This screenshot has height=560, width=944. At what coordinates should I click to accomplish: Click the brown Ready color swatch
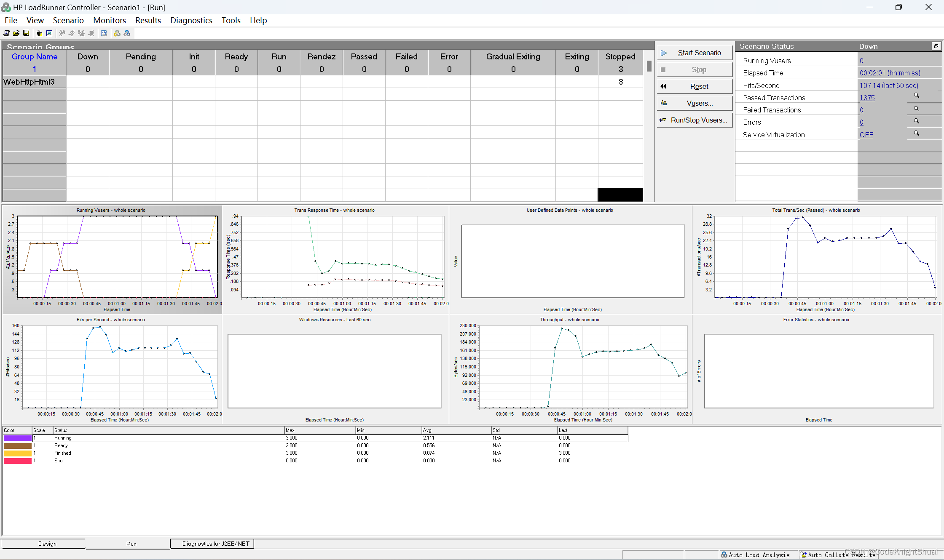[x=17, y=445]
